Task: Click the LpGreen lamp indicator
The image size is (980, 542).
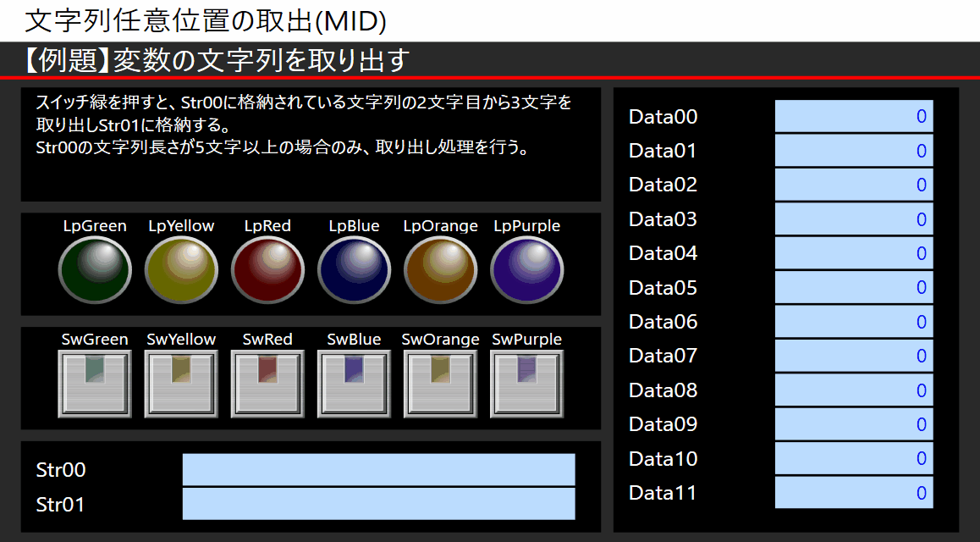Action: pos(95,269)
